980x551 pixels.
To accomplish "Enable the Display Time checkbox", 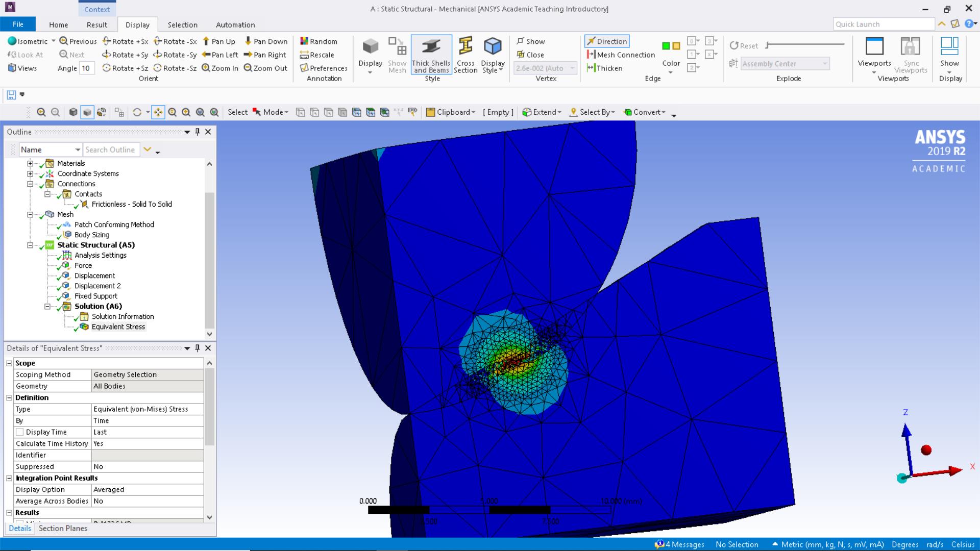I will coord(20,432).
